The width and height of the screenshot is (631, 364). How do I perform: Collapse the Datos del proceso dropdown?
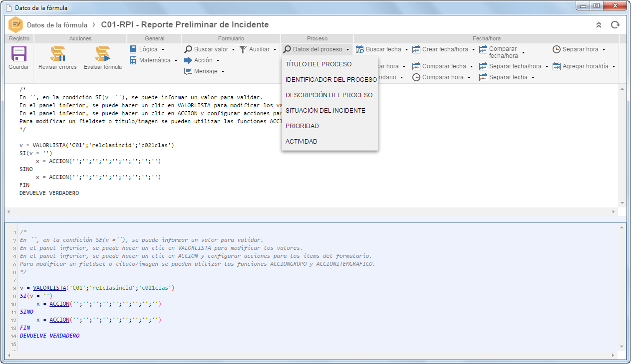point(316,49)
